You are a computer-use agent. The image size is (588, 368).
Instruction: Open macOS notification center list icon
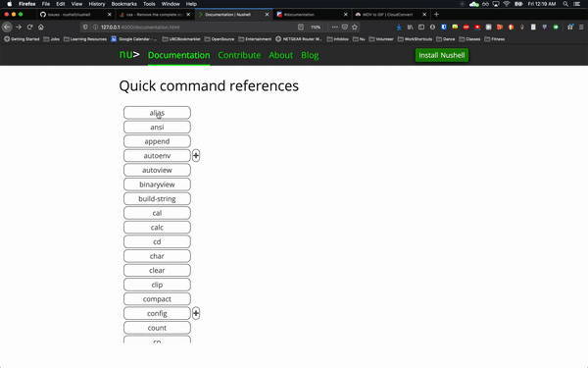(577, 4)
